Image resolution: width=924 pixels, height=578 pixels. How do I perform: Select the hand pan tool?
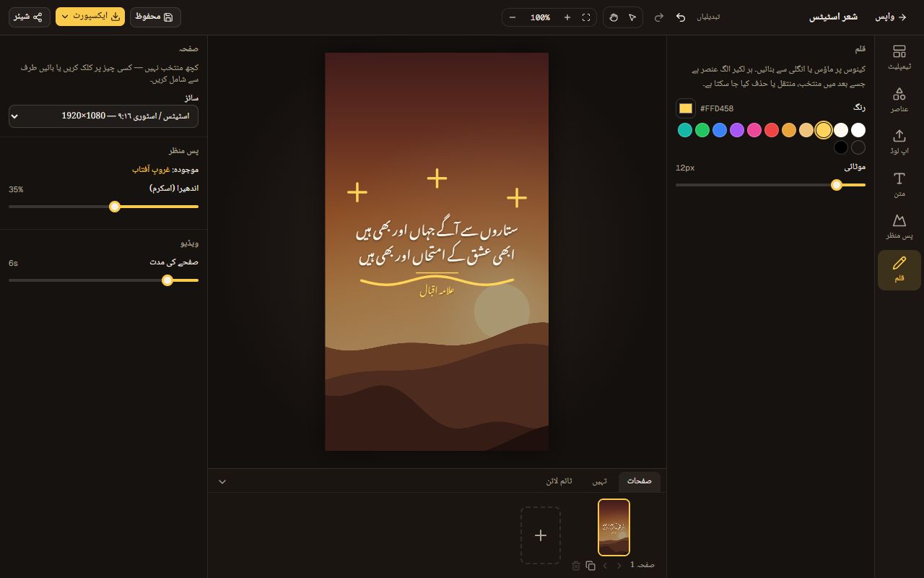(x=614, y=17)
